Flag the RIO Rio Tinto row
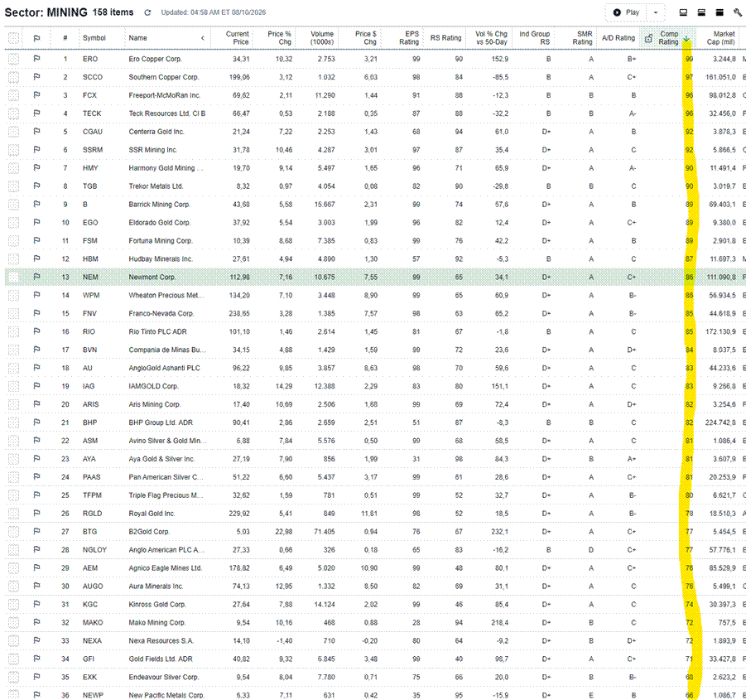Viewport: 746px width, 700px height. (36, 331)
